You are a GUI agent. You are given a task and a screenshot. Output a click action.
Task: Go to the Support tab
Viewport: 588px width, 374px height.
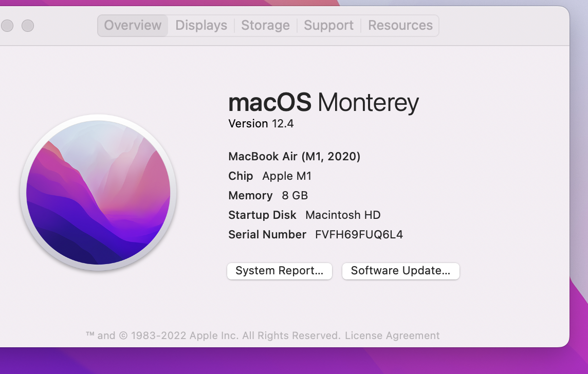click(328, 25)
